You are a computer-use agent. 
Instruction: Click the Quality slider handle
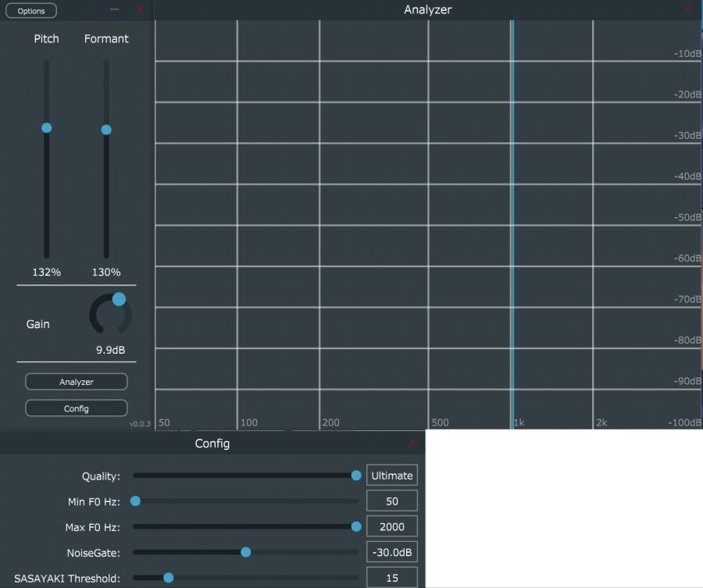coord(356,476)
